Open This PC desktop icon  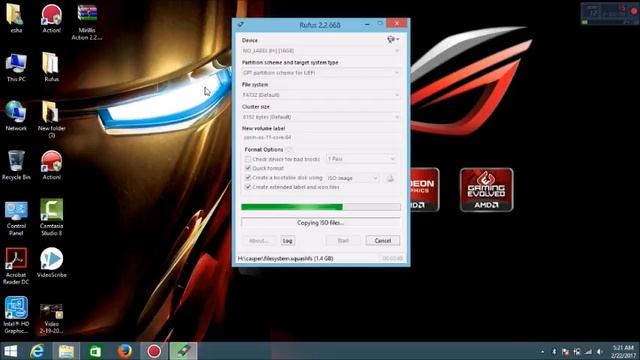coord(16,67)
